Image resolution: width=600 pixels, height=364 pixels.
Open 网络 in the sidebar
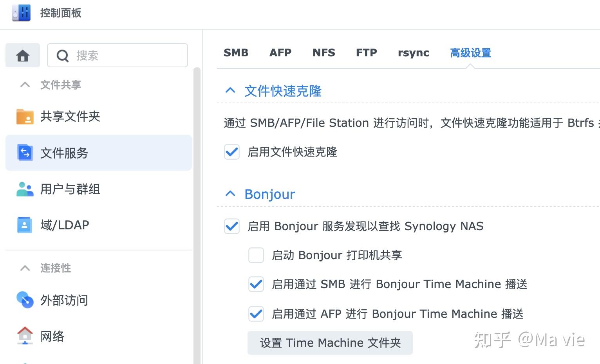pos(99,336)
